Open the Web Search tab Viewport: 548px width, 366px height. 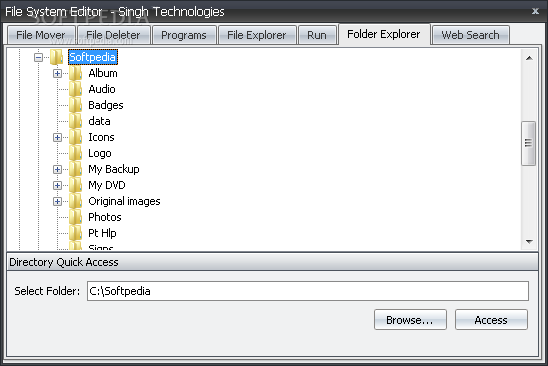pos(470,35)
